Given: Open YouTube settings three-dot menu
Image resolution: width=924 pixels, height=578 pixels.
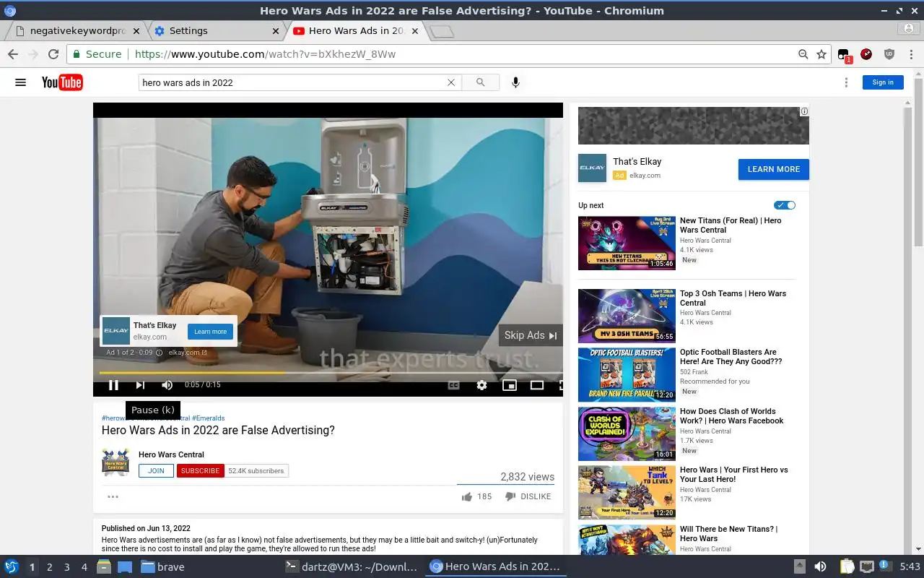Looking at the screenshot, I should (x=846, y=82).
